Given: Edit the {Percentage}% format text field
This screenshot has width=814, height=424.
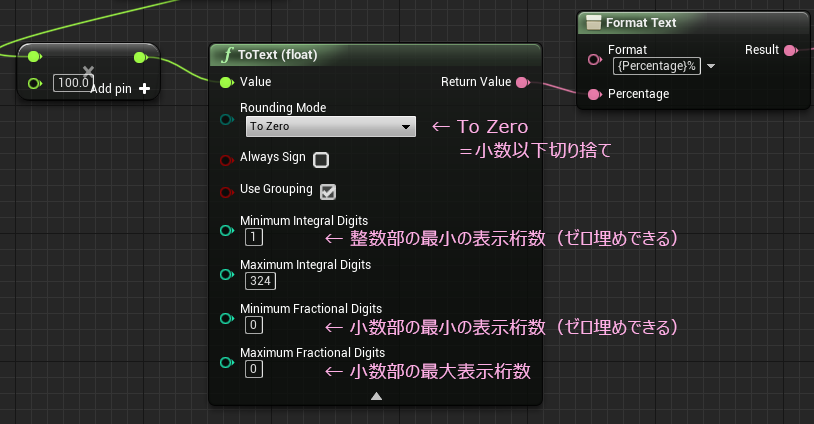Looking at the screenshot, I should [x=657, y=66].
